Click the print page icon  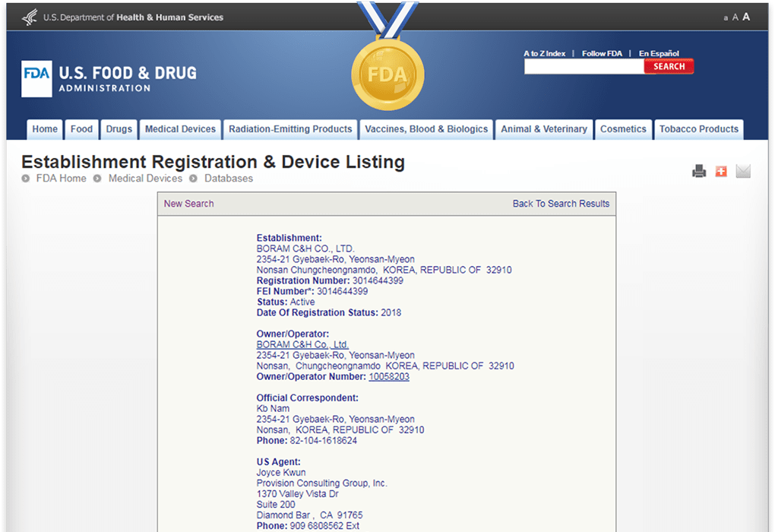[699, 172]
